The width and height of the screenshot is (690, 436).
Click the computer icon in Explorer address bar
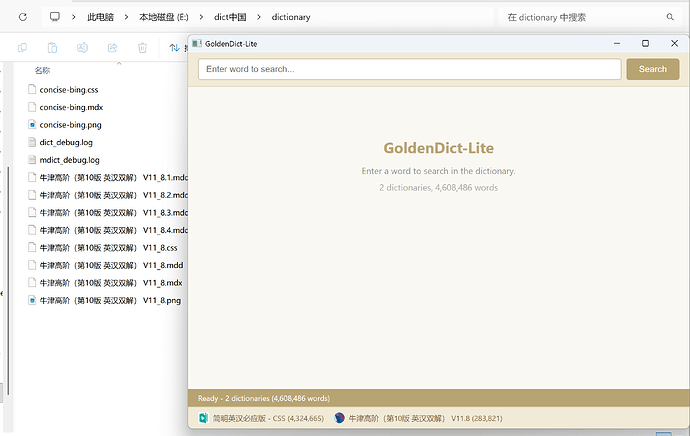[x=55, y=17]
